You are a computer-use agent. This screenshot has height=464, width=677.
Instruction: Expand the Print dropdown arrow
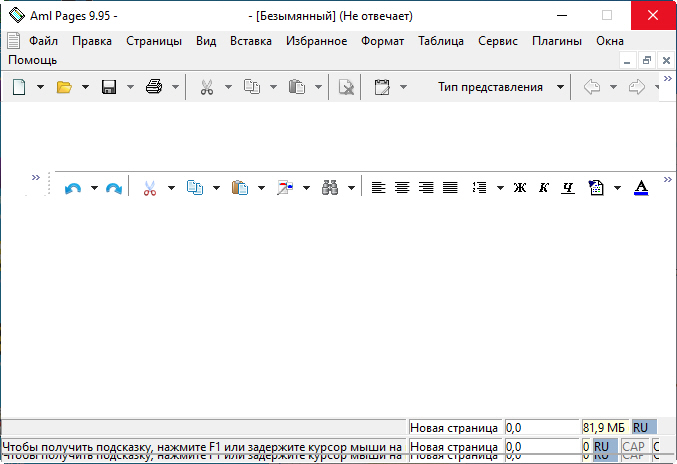point(175,87)
